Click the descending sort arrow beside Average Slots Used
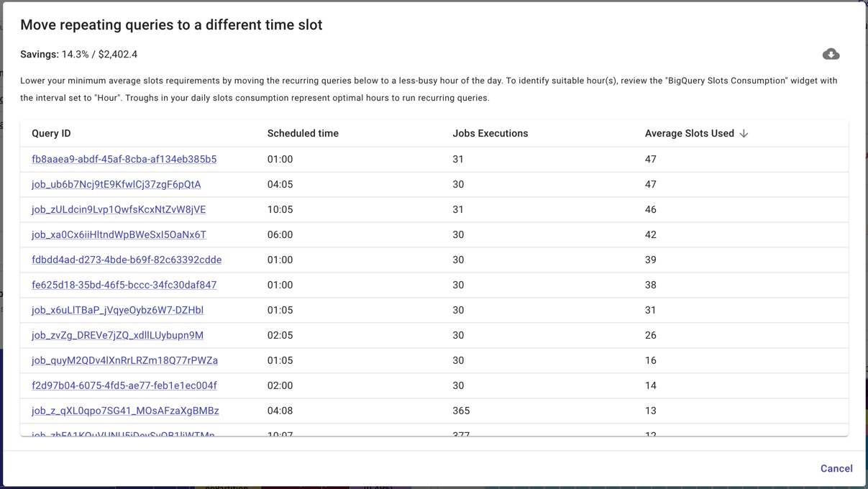 coord(744,133)
